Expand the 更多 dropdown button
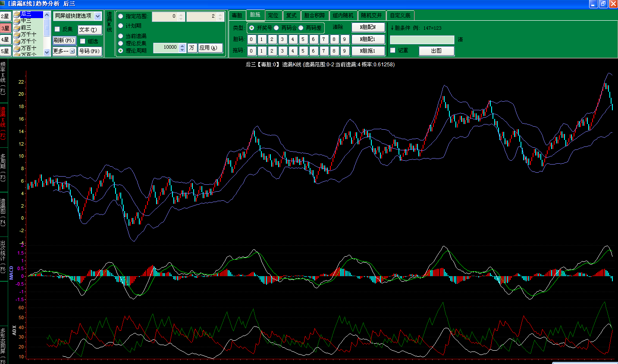 click(x=64, y=51)
